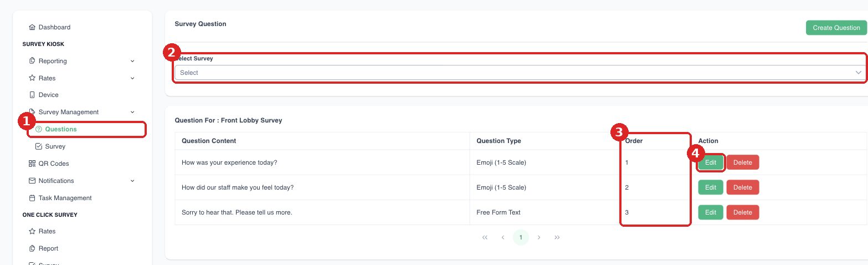
Task: Edit the 'How did our staff' question
Action: (711, 187)
